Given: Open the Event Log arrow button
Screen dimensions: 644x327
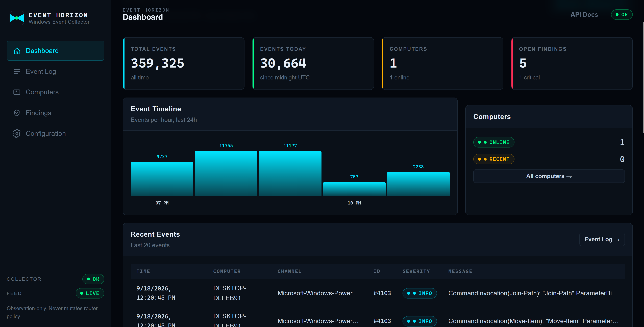Looking at the screenshot, I should pyautogui.click(x=602, y=240).
